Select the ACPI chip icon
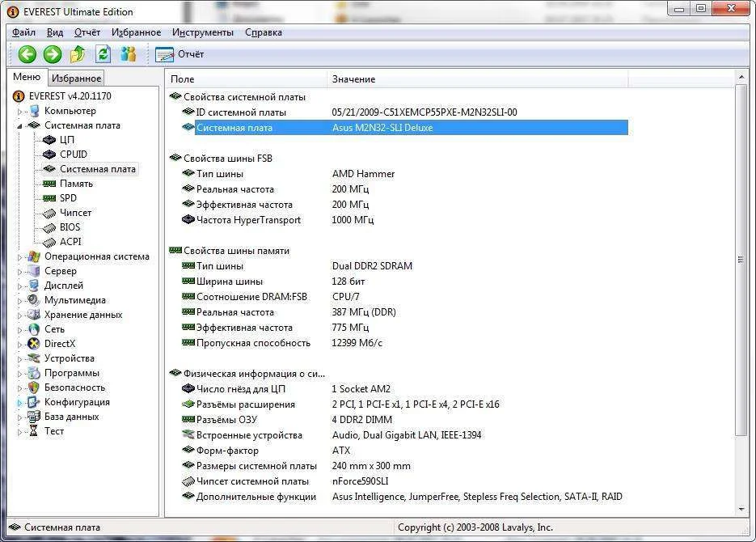This screenshot has width=756, height=542. tap(49, 242)
